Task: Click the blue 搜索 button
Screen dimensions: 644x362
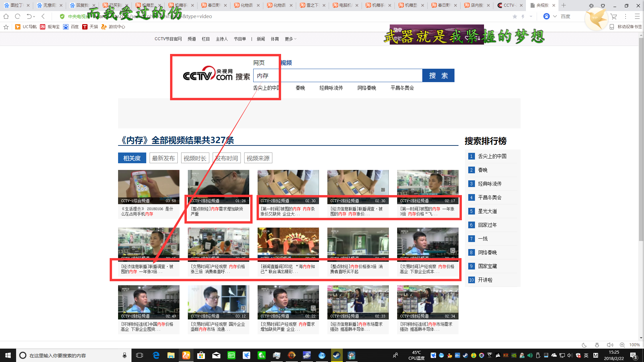Action: click(x=438, y=75)
